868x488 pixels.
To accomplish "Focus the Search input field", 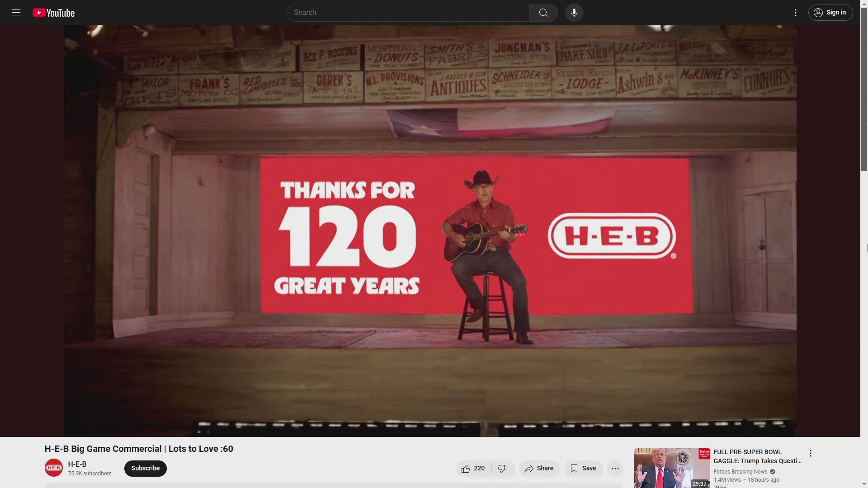I will (x=408, y=13).
